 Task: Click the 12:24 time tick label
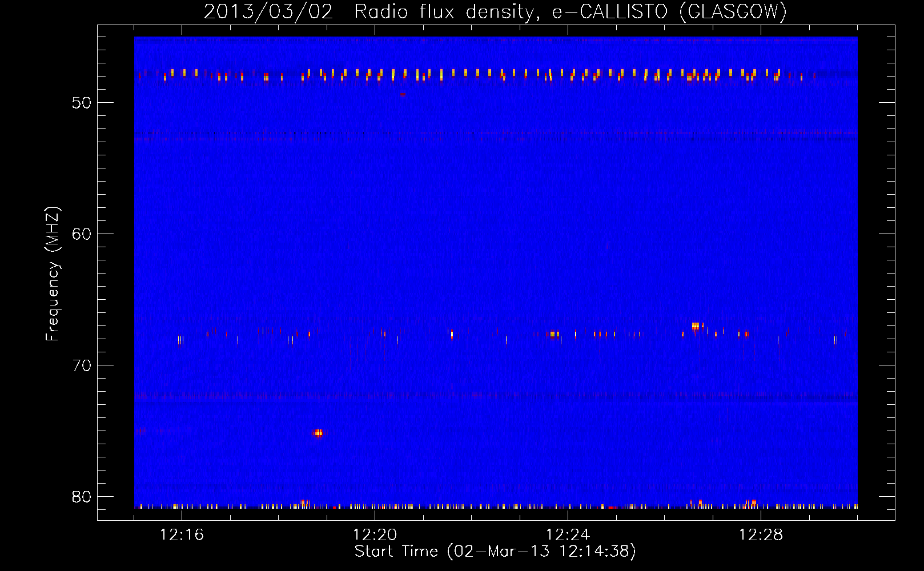click(x=568, y=534)
